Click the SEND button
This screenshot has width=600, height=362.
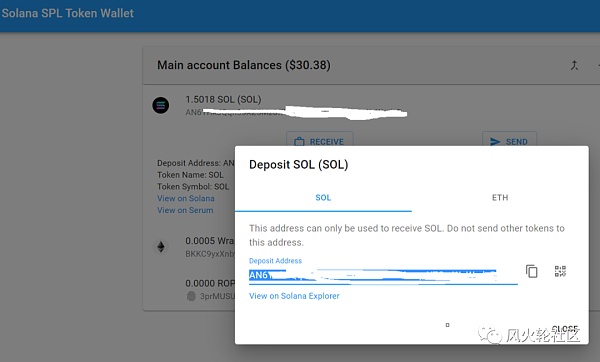tap(509, 140)
